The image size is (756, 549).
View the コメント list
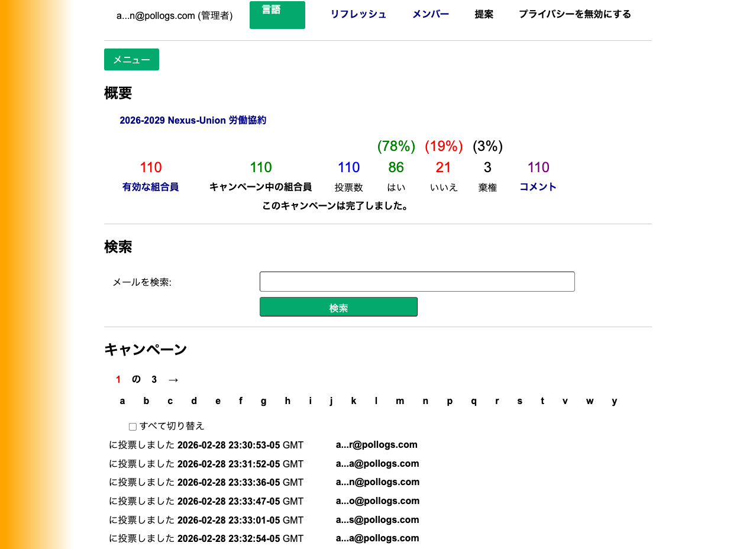point(537,186)
